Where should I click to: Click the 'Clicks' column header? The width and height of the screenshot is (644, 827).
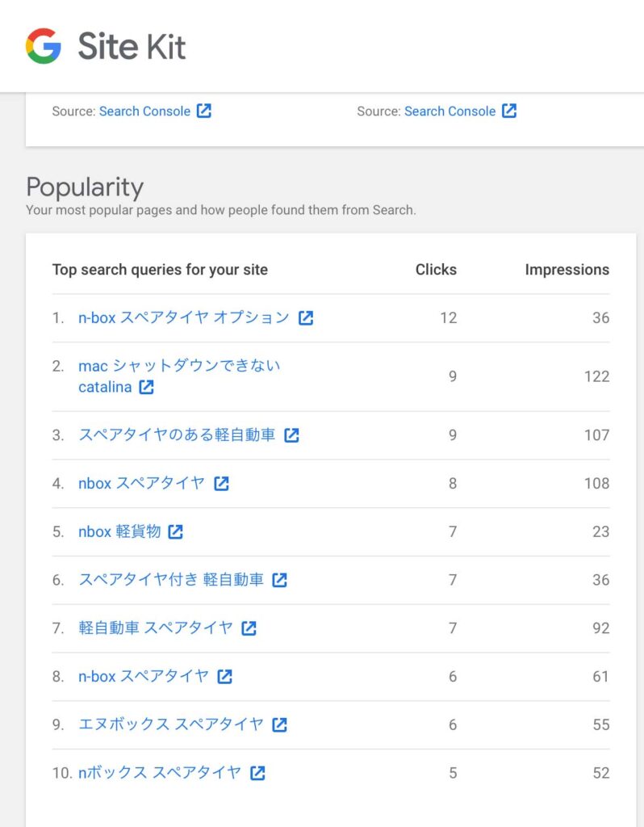coord(436,270)
